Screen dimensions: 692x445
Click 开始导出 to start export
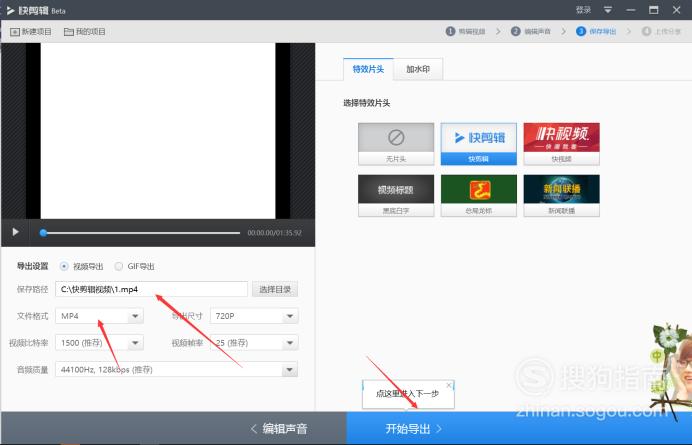pos(414,428)
